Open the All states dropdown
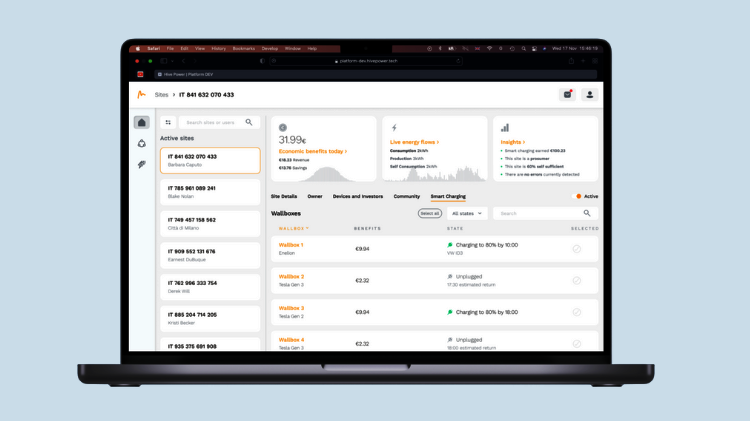The image size is (750, 421). pyautogui.click(x=468, y=213)
